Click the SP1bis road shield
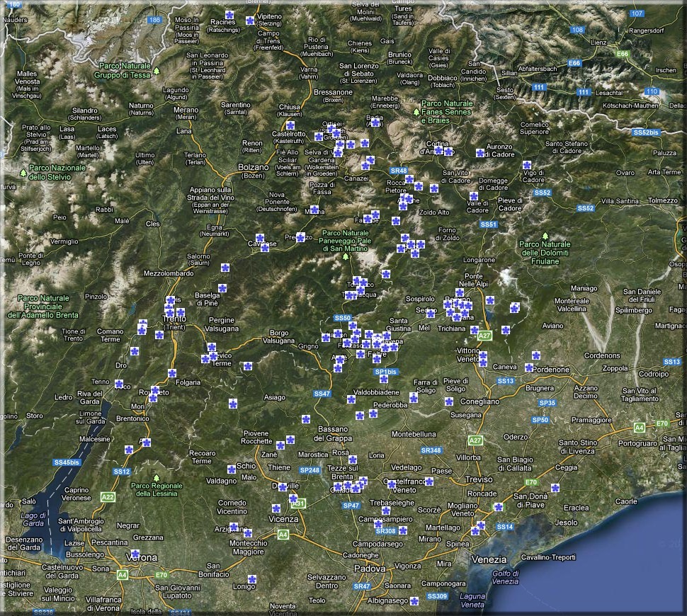687x616 pixels. point(386,372)
